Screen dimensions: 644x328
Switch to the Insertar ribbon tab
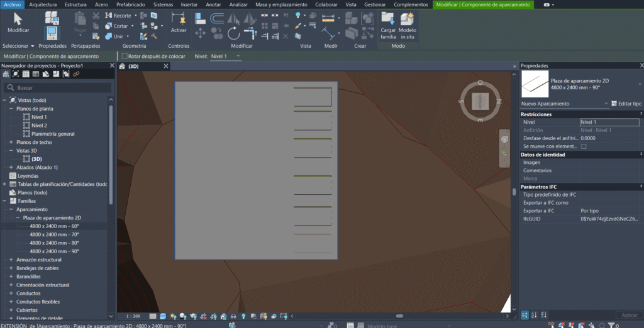pos(189,4)
